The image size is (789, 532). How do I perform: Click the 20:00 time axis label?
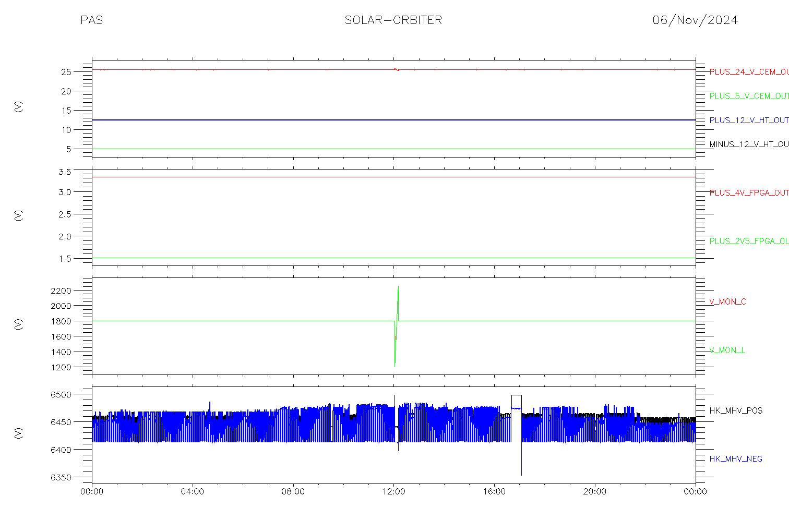coord(594,491)
